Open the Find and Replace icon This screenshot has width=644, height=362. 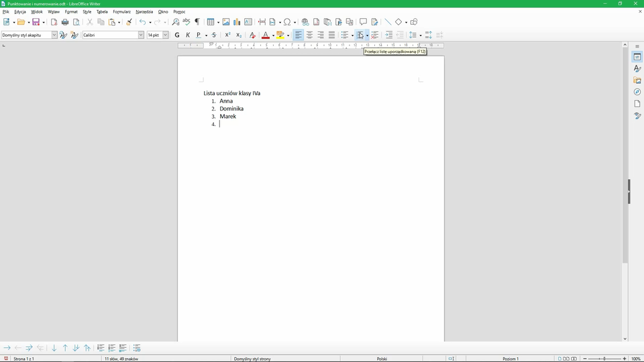(176, 22)
